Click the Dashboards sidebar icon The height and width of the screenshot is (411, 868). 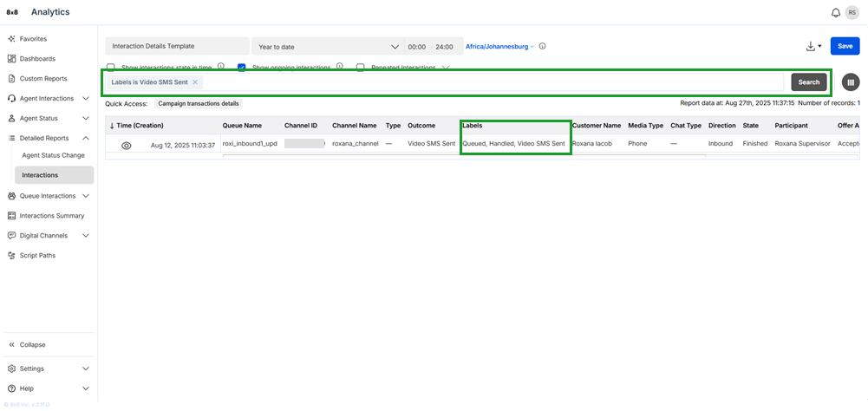pos(11,59)
